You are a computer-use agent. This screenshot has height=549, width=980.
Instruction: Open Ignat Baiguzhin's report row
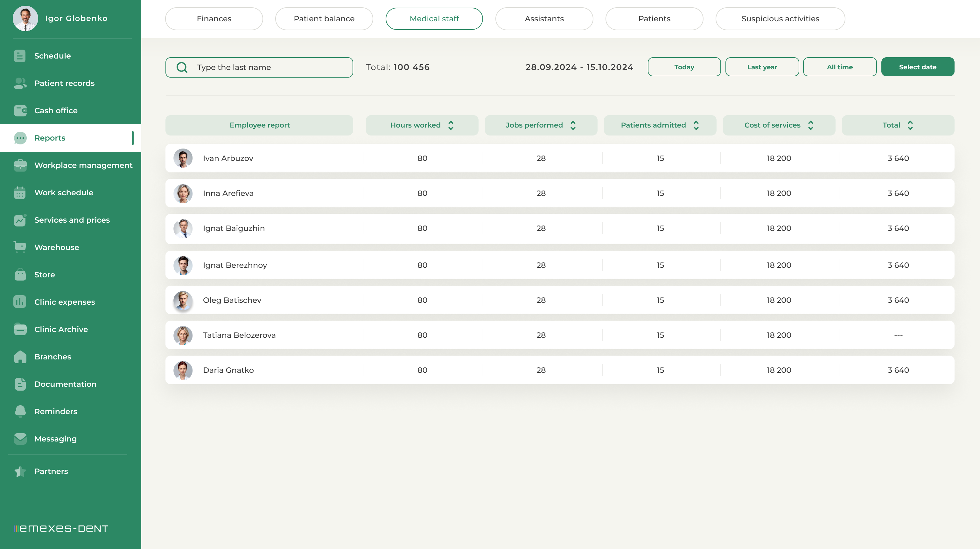[560, 228]
